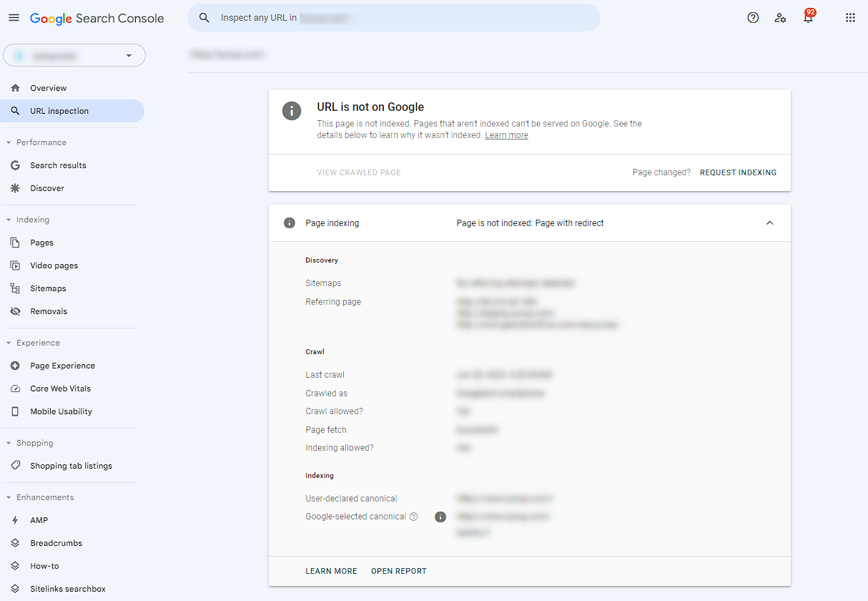Click the Removals crossed-eye icon
The width and height of the screenshot is (868, 601).
click(x=16, y=311)
